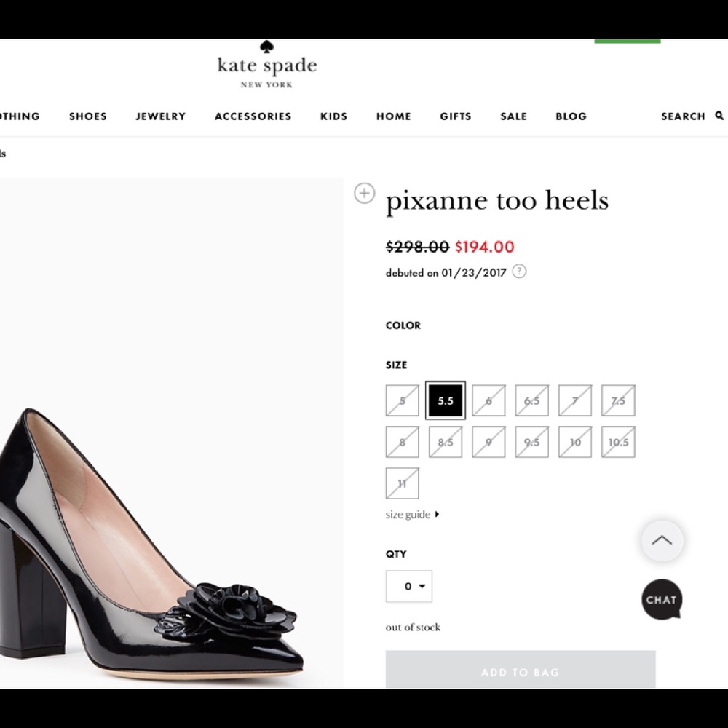Select size 6
Viewport: 728px width, 728px height.
[x=488, y=400]
